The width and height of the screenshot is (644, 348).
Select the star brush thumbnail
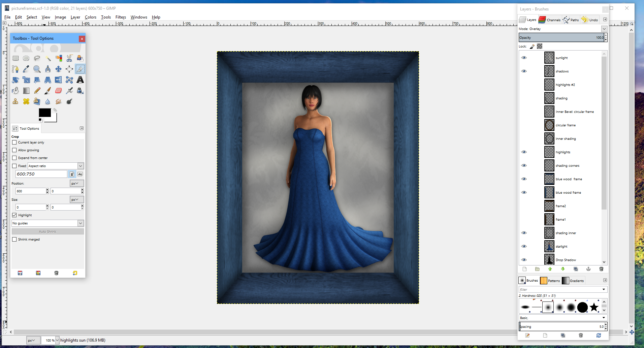pyautogui.click(x=594, y=307)
